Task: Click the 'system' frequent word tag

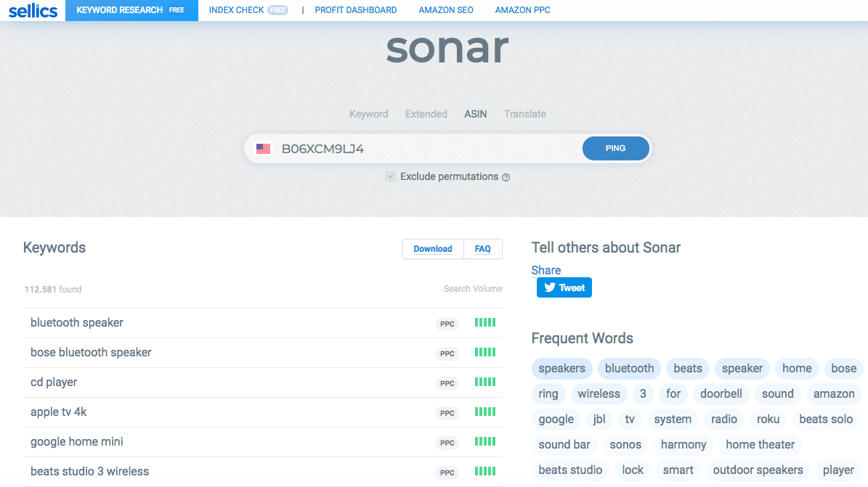Action: (x=673, y=420)
